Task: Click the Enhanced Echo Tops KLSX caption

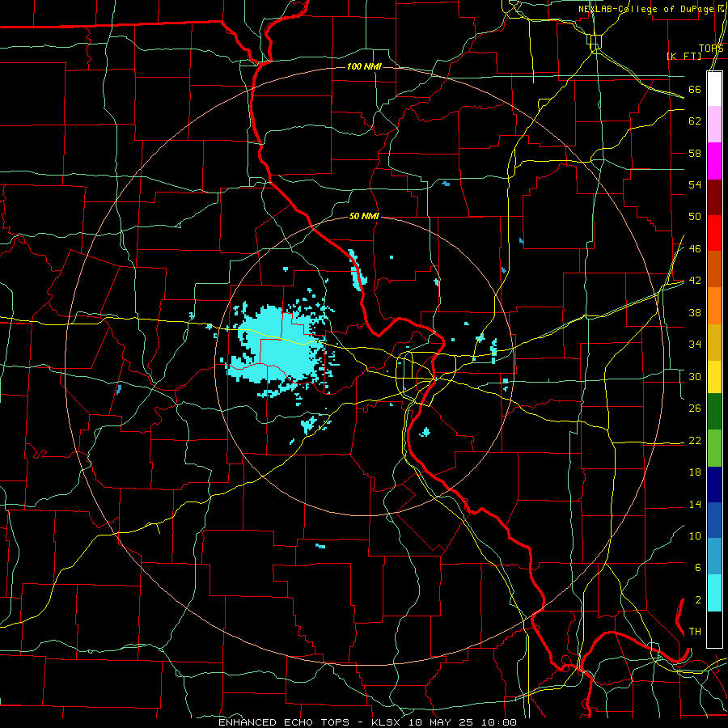Action: point(367,722)
